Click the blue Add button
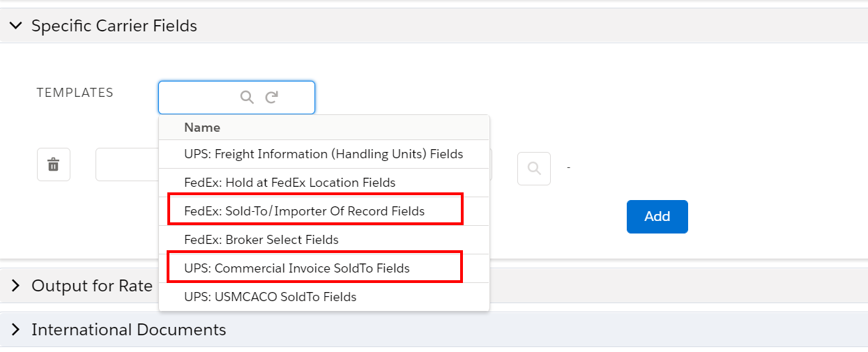Viewport: 868px width, 352px height. [x=657, y=217]
